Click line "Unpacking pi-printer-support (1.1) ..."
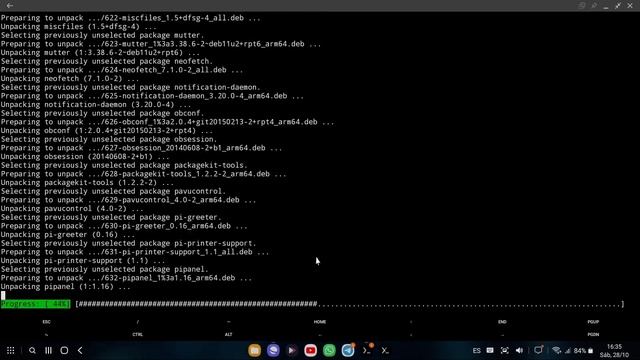The height and width of the screenshot is (360, 640). point(83,260)
